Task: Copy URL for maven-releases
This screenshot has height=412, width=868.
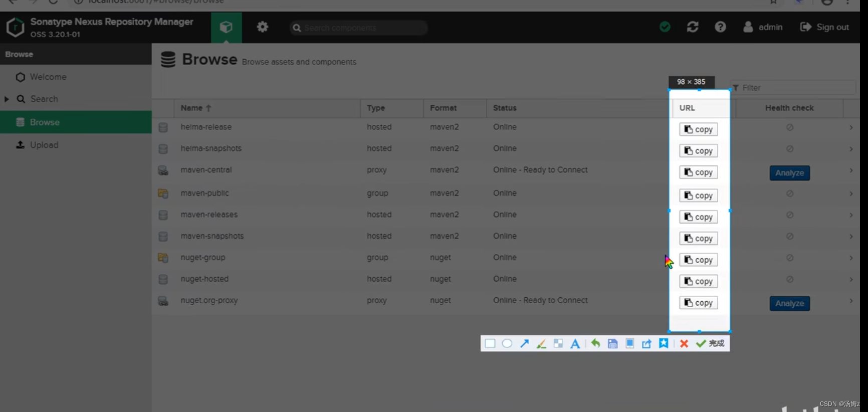Action: [699, 217]
